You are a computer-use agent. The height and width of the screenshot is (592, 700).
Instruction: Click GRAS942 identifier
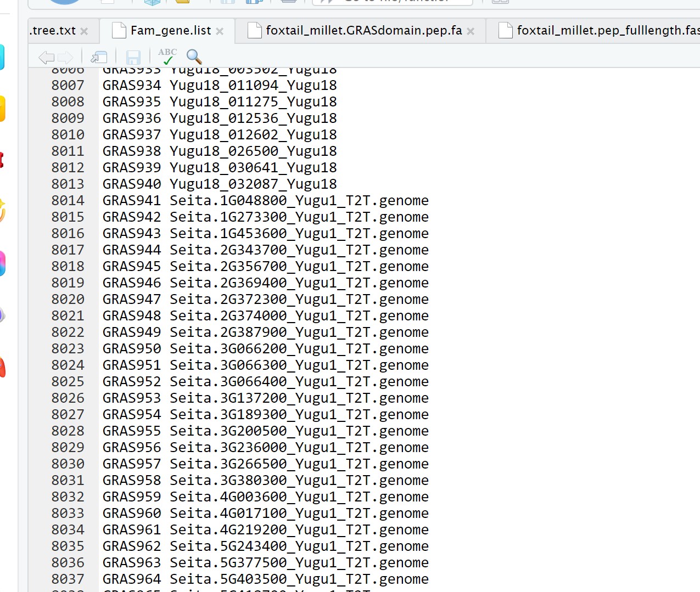point(132,217)
